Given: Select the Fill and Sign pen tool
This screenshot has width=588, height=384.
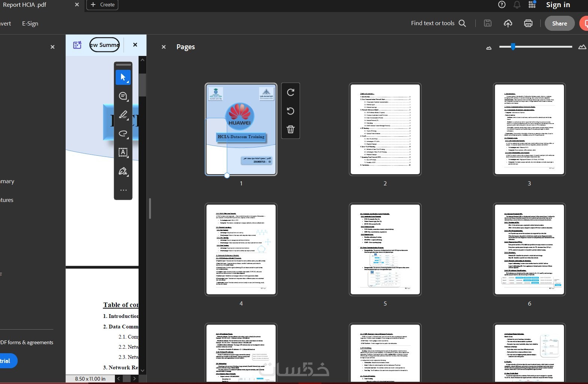Looking at the screenshot, I should (123, 172).
